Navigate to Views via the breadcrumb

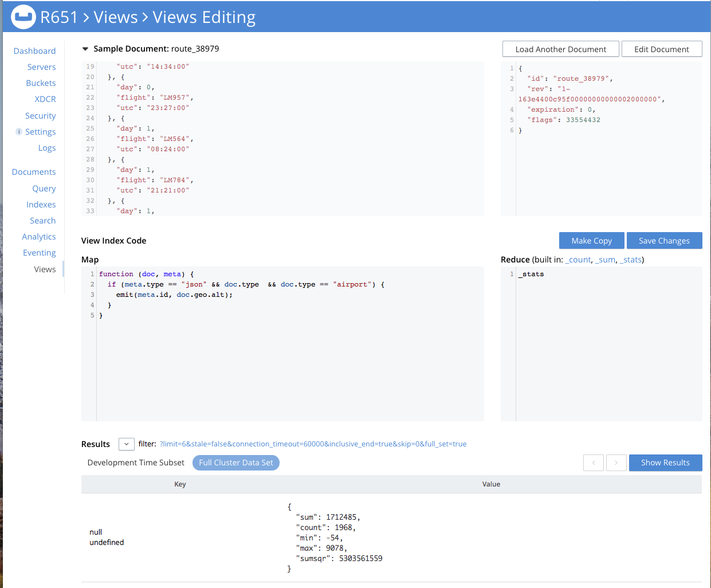(x=115, y=17)
